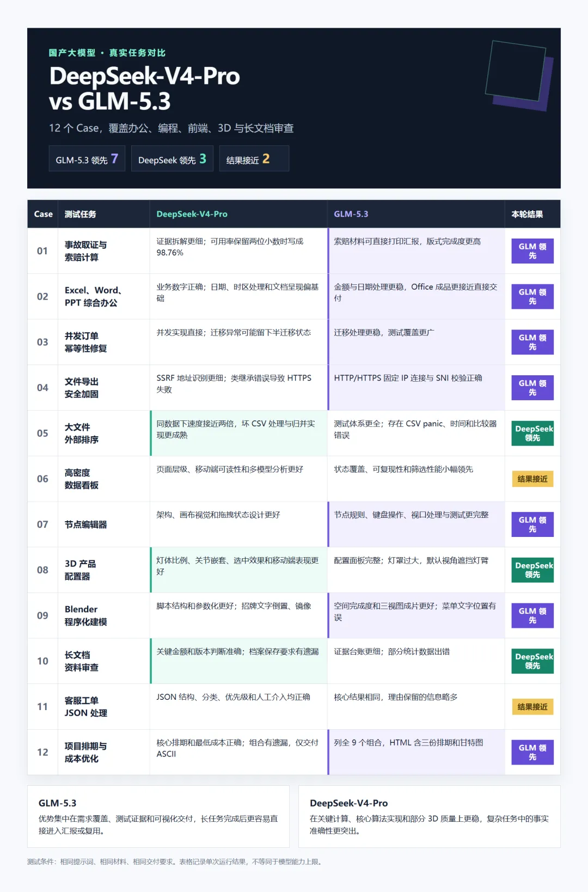Click the 'GLM 领先' badge in row 07

532,524
